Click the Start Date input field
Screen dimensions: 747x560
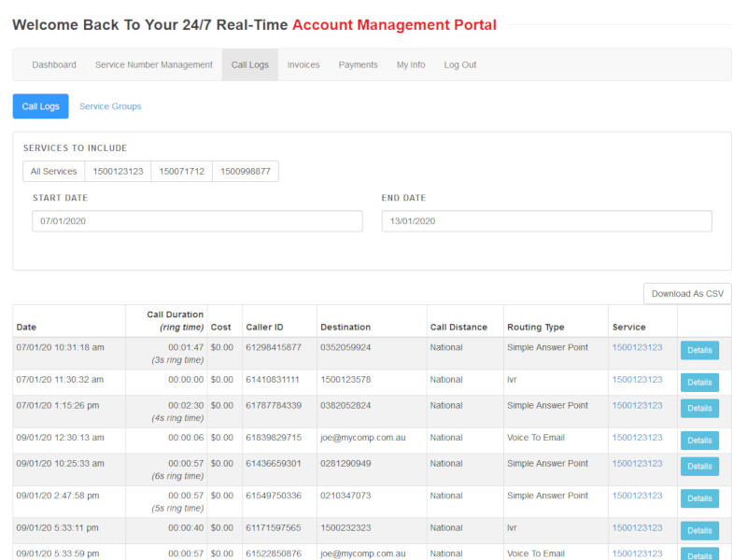(x=197, y=221)
